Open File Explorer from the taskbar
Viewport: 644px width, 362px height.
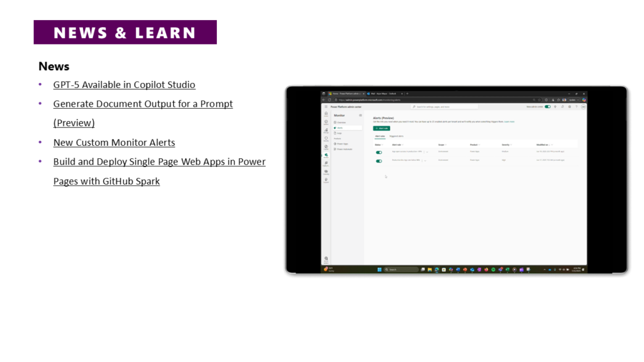coord(430,270)
